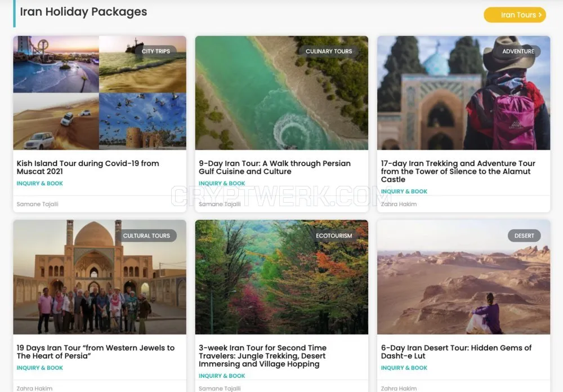Click author Zahra Hakim under the Adventure tour

tap(399, 204)
